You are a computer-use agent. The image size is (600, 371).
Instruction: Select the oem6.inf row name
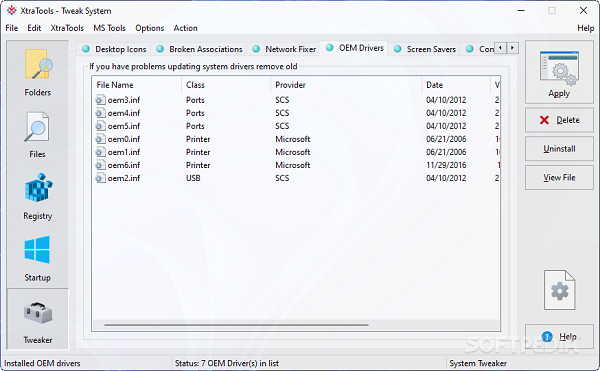124,165
